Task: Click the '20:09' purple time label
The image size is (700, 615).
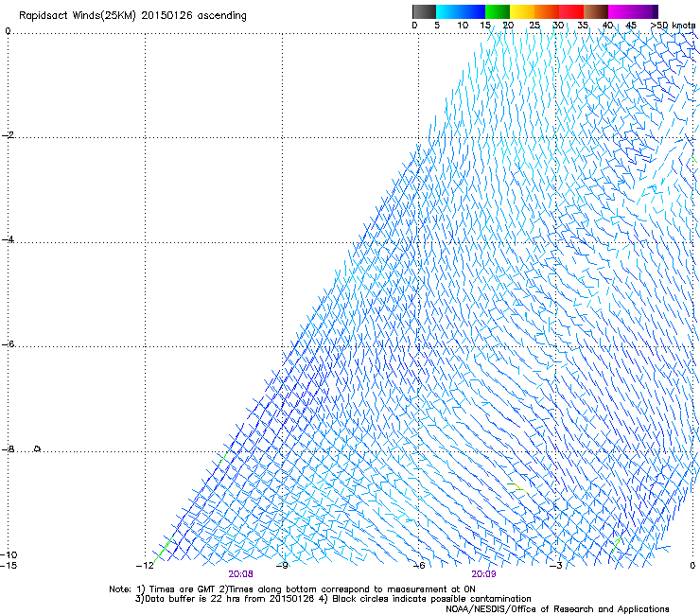Action: click(x=483, y=574)
